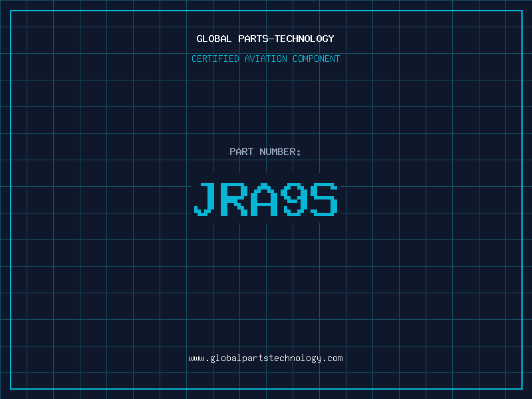532x399 pixels.
Task: Select the GLOBAL PARTS-TECHNOLOGY heading
Action: tap(265, 39)
